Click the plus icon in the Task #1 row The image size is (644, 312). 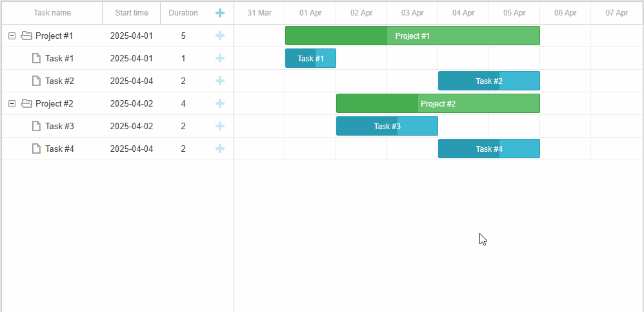pos(220,58)
